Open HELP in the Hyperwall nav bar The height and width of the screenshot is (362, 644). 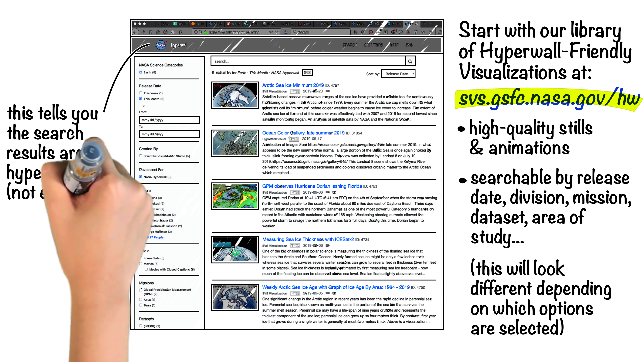tap(394, 45)
